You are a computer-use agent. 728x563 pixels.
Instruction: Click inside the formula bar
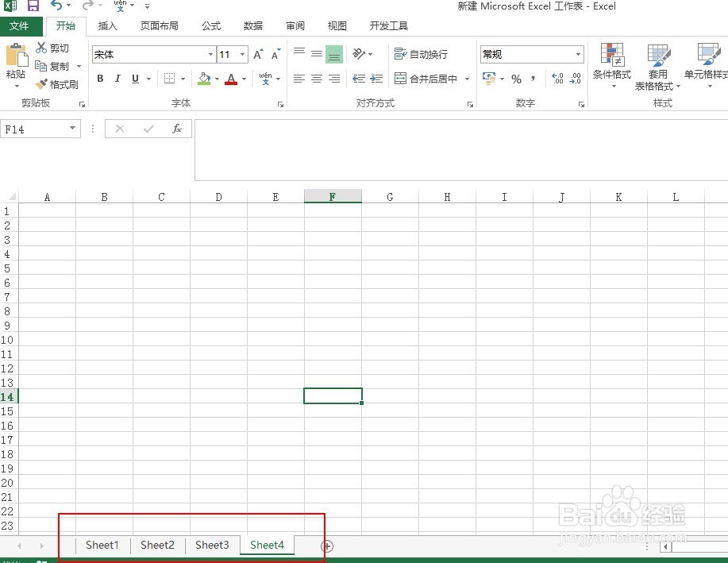tap(461, 149)
